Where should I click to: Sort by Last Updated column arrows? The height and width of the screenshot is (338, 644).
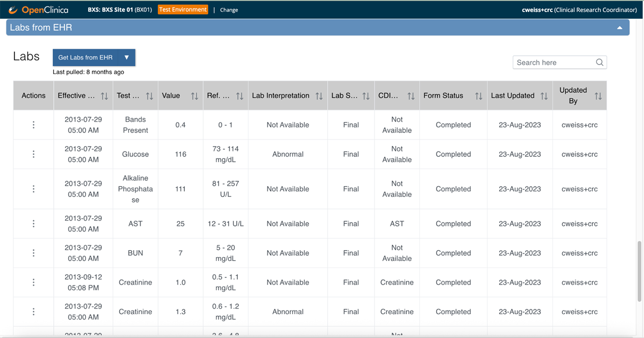tap(544, 96)
